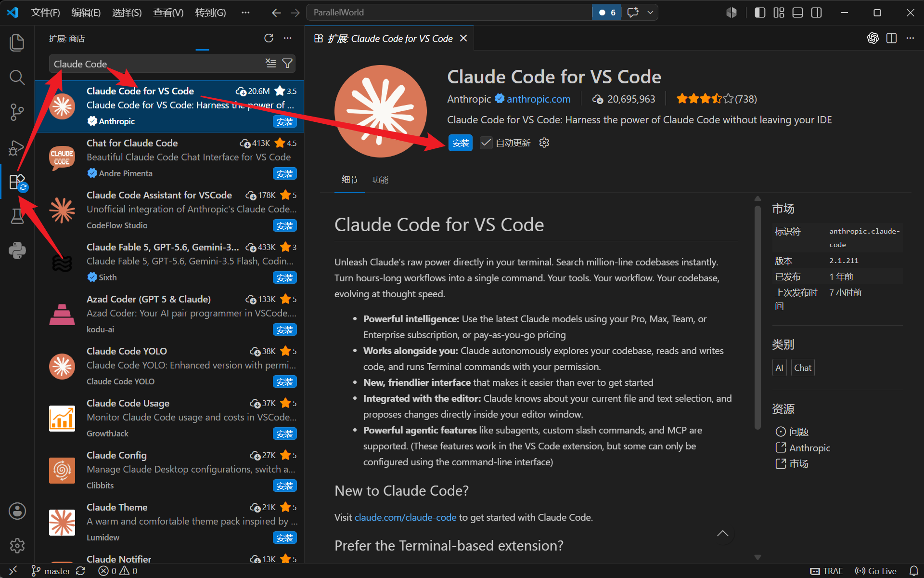924x578 pixels.
Task: Open the Python view in activity bar
Action: pyautogui.click(x=17, y=250)
